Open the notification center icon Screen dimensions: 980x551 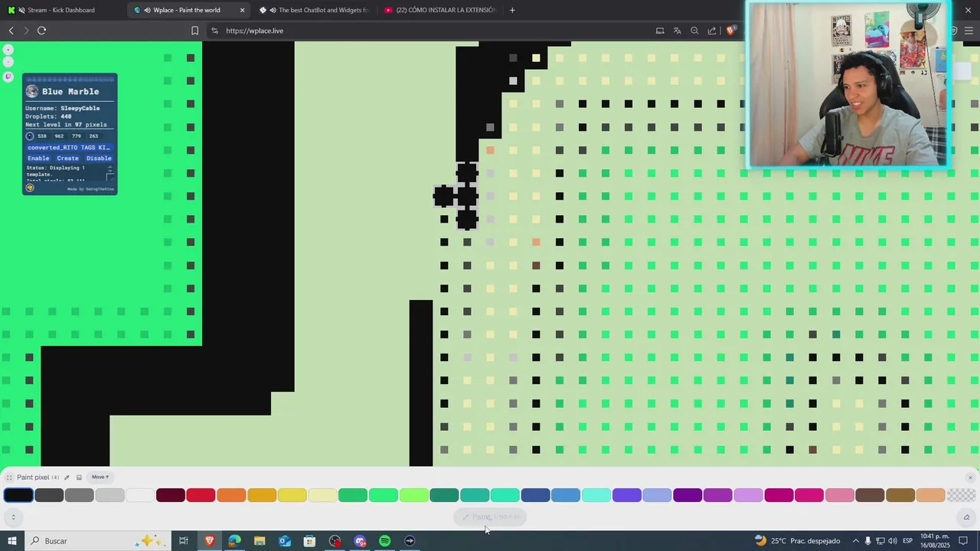pyautogui.click(x=963, y=541)
